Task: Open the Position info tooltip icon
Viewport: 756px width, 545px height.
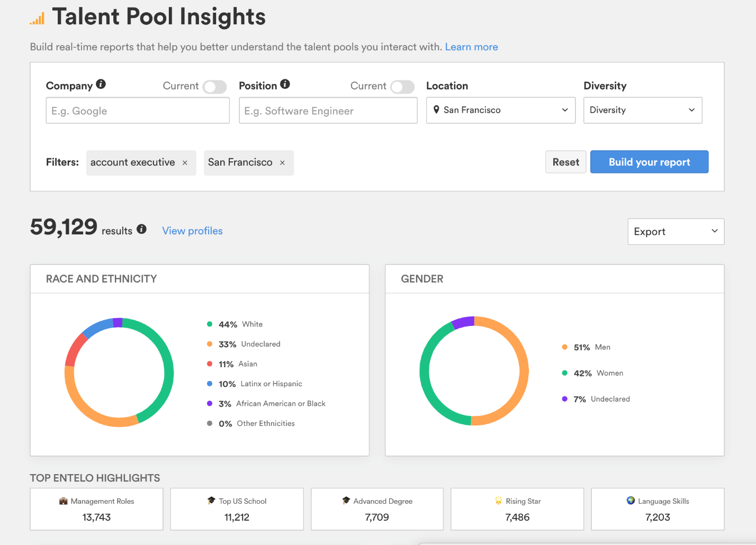Action: [x=285, y=84]
